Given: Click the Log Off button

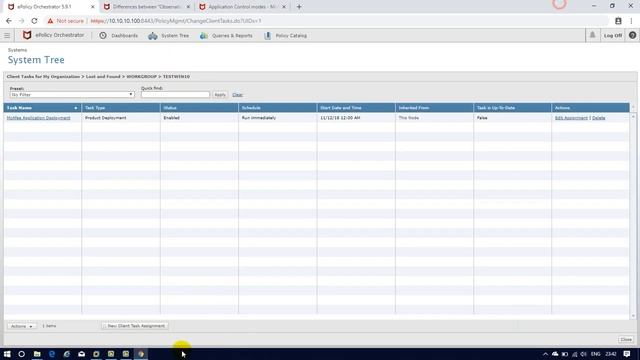Looking at the screenshot, I should [613, 36].
